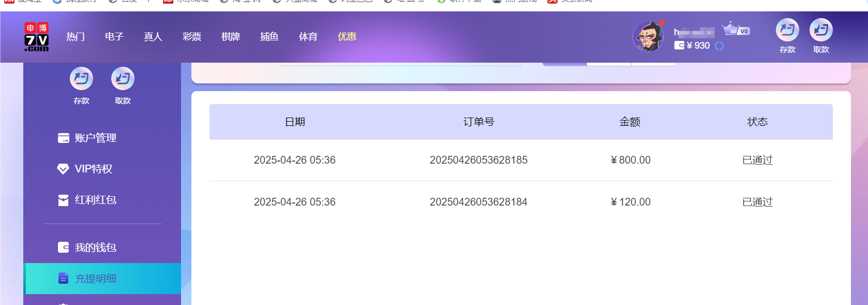The image size is (868, 305).
Task: Open the 捕鱼 fishing games menu
Action: tap(270, 37)
